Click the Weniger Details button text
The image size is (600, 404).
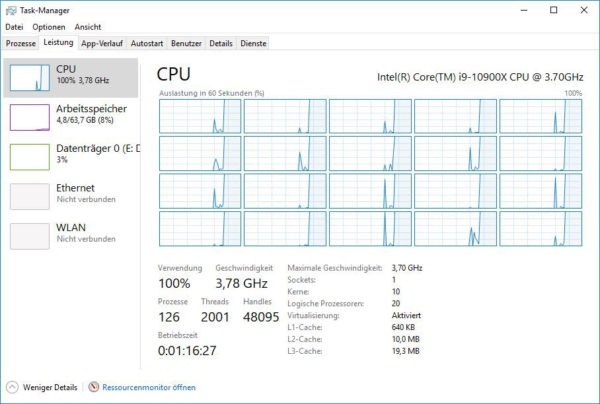[x=49, y=387]
